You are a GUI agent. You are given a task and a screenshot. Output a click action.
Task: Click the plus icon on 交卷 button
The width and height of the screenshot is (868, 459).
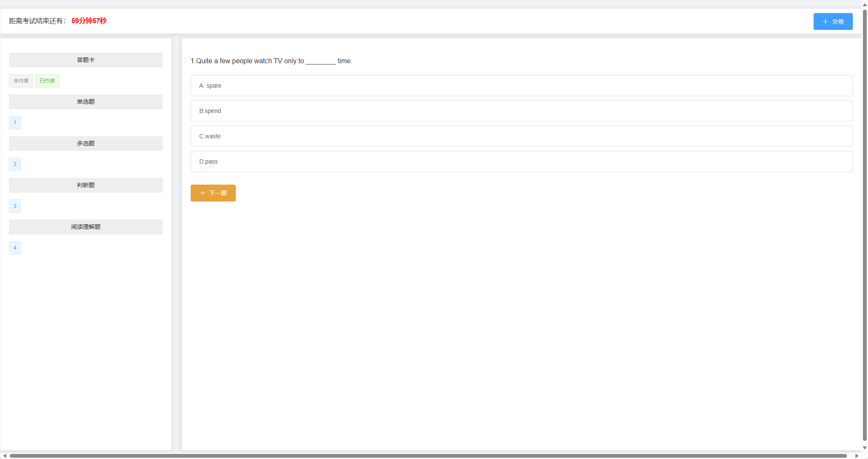[x=825, y=21]
